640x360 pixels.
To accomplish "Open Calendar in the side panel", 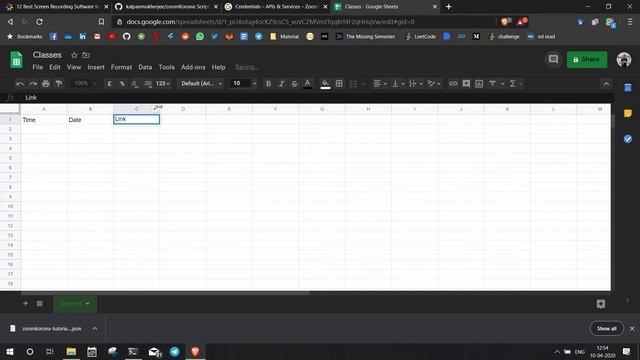I will [x=628, y=87].
